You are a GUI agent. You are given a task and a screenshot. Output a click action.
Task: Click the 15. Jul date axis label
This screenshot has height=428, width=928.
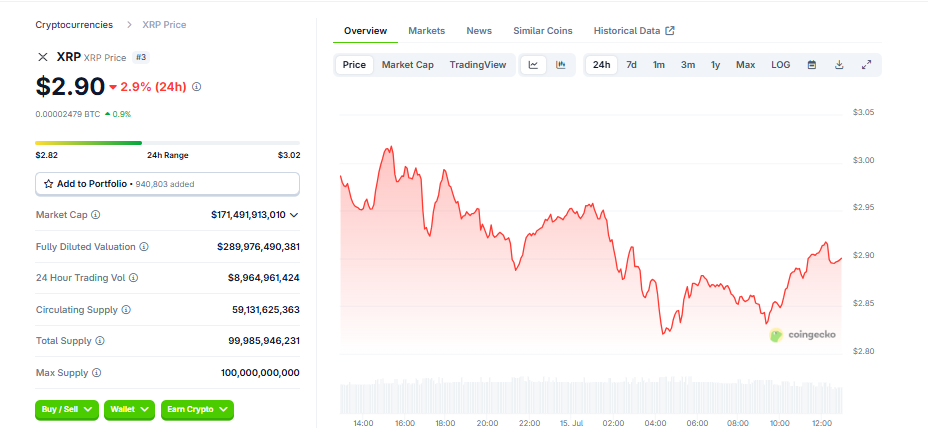571,423
